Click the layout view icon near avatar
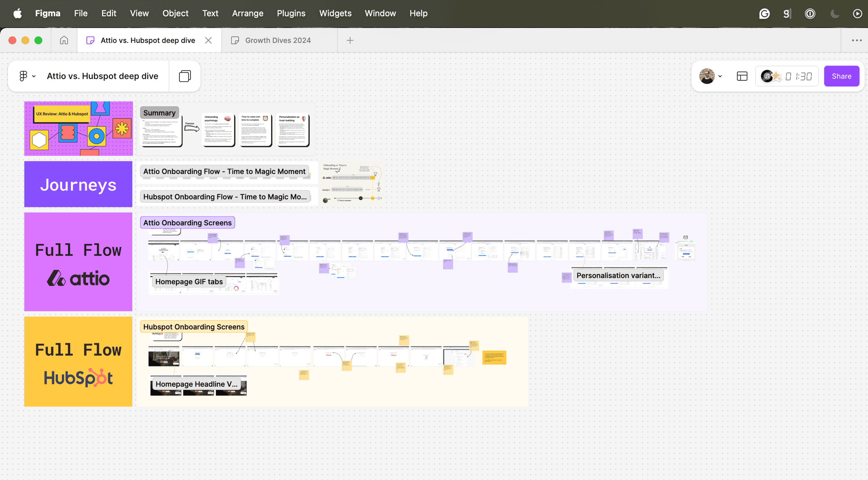The height and width of the screenshot is (480, 868). (x=742, y=76)
